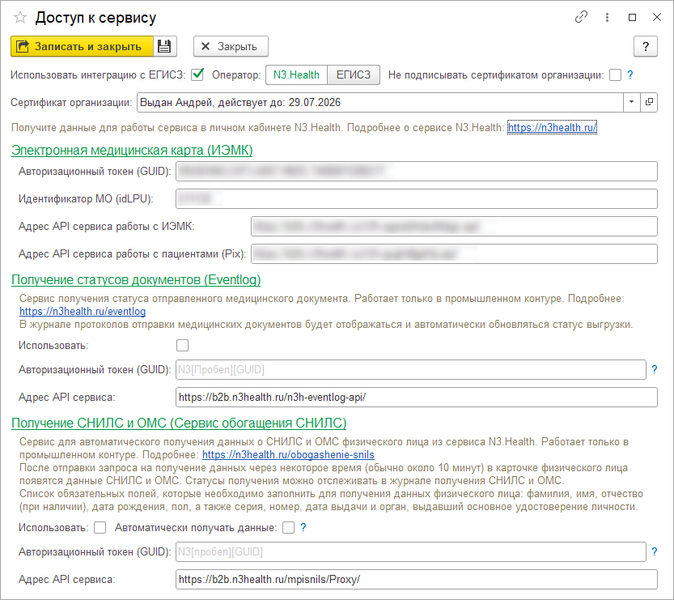674x600 pixels.
Task: Focus the mpisnils Proxy API address field
Action: point(417,579)
